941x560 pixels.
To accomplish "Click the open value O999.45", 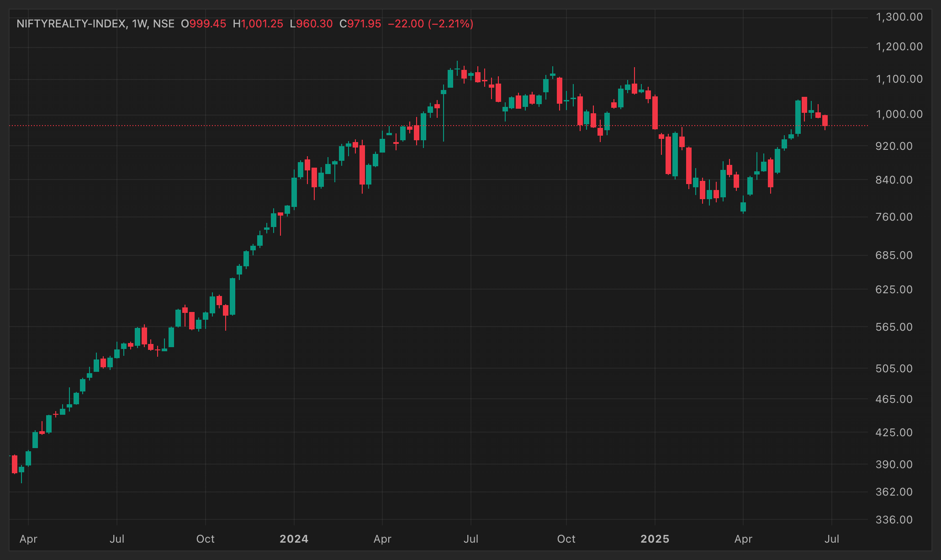I will 204,24.
